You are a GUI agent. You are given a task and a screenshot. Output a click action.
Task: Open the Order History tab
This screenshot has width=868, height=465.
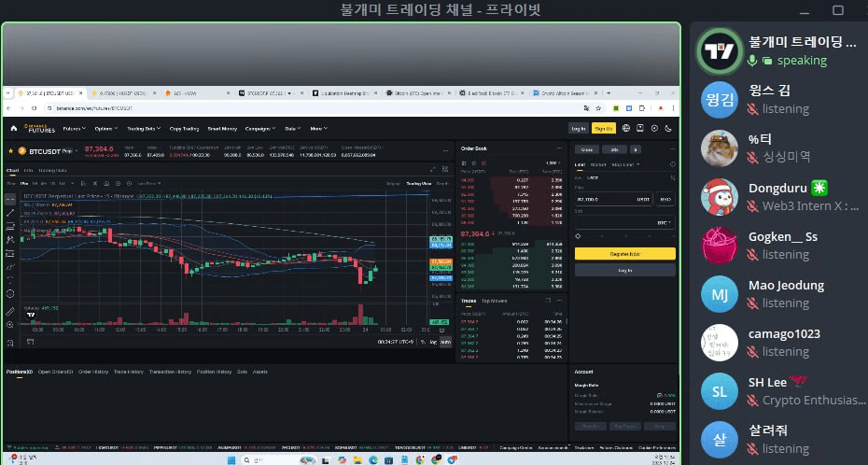tap(93, 372)
